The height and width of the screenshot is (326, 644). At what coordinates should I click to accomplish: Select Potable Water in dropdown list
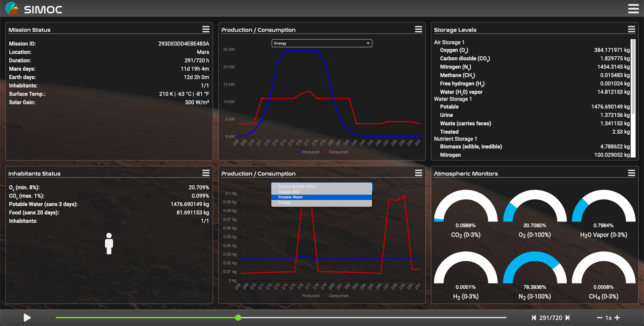point(290,197)
